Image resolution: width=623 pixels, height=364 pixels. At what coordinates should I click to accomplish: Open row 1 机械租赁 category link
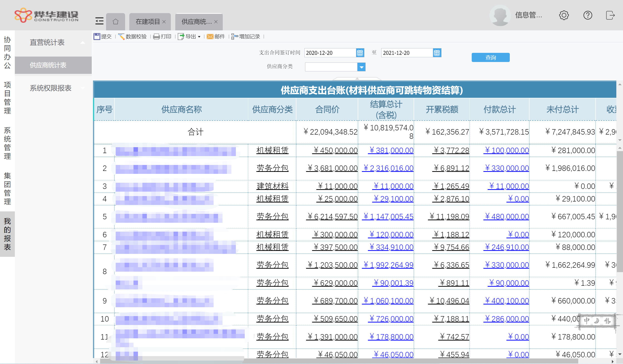272,150
